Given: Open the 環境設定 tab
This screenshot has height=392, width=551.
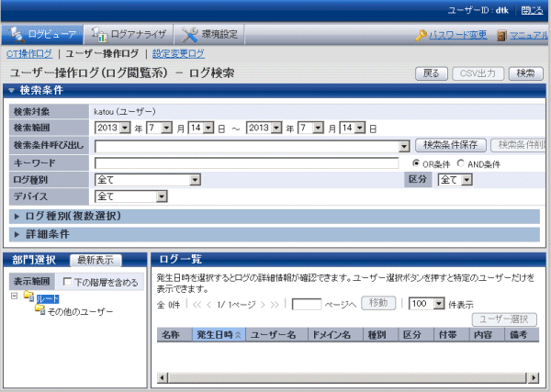Looking at the screenshot, I should [x=209, y=34].
